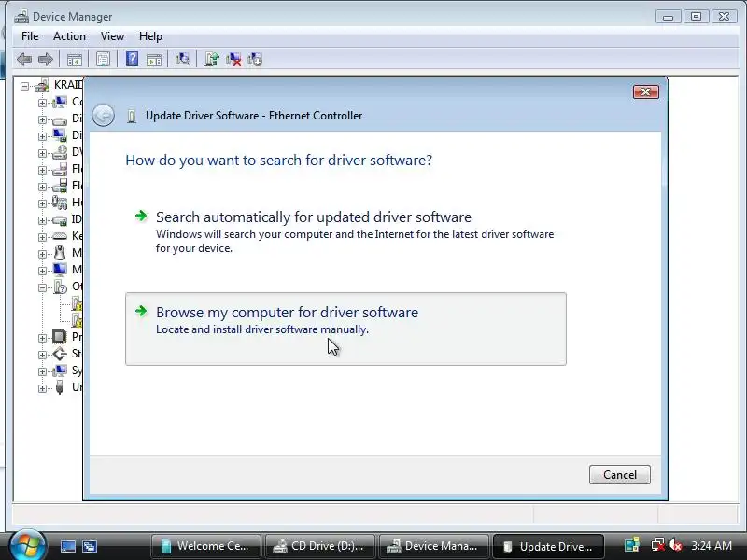Click the disconnected network tray icon
747x560 pixels.
point(658,545)
